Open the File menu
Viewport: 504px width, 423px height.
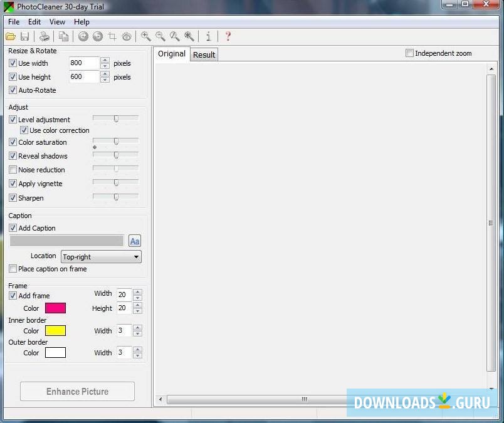click(x=14, y=22)
